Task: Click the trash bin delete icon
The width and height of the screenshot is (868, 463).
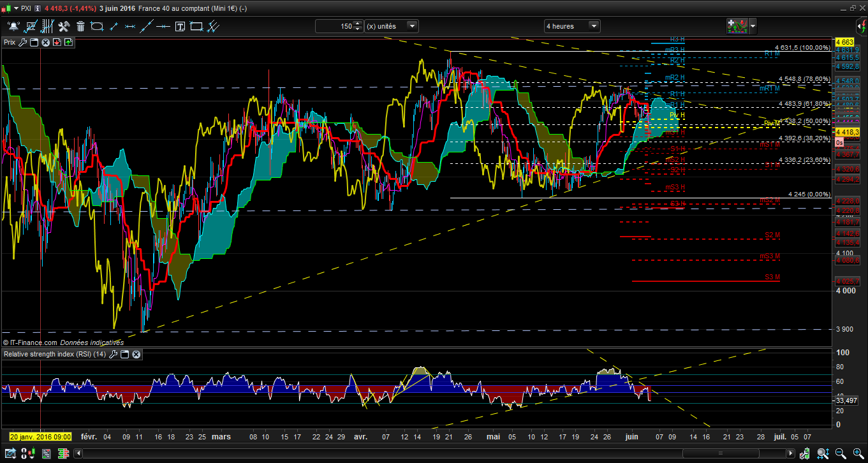Action: [80, 26]
